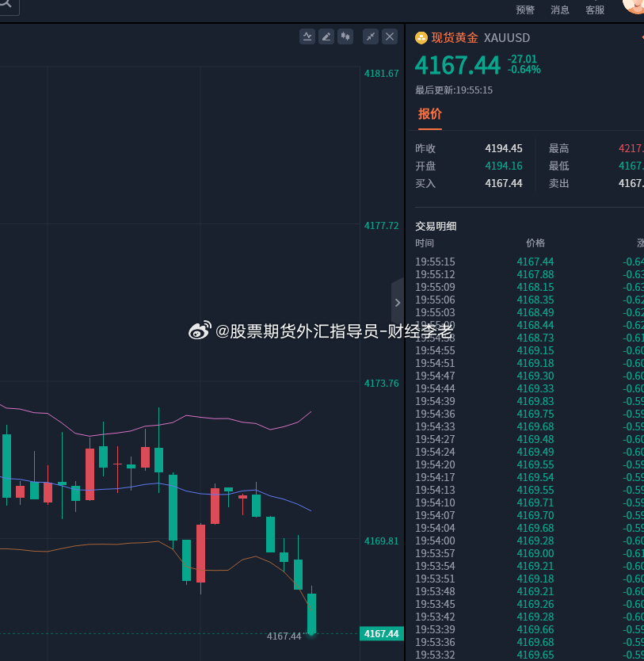Click price 4169.83 in the 19:54:39 row
Screen dimensions: 644x661
pyautogui.click(x=535, y=401)
